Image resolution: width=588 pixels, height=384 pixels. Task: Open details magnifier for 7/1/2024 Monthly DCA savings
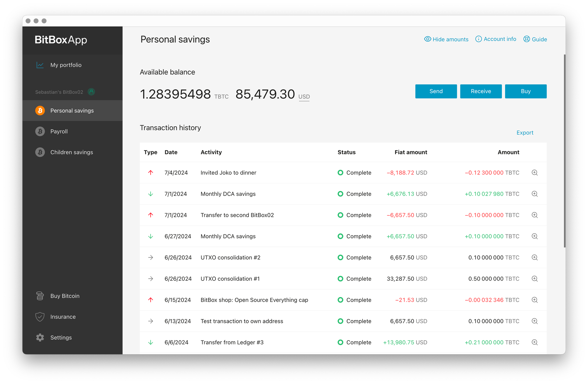click(x=534, y=194)
